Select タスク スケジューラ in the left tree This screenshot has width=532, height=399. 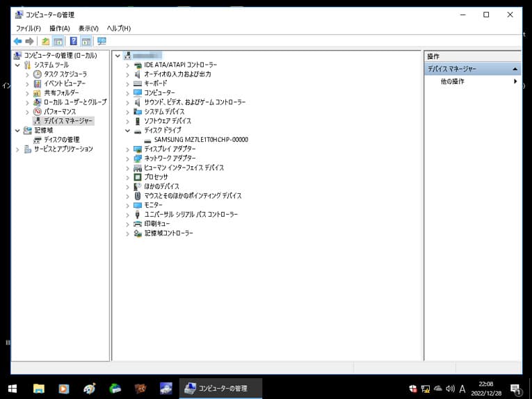coord(65,74)
